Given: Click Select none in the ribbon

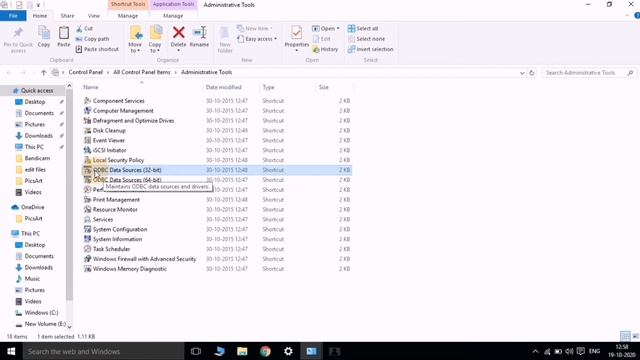Looking at the screenshot, I should pyautogui.click(x=366, y=39).
